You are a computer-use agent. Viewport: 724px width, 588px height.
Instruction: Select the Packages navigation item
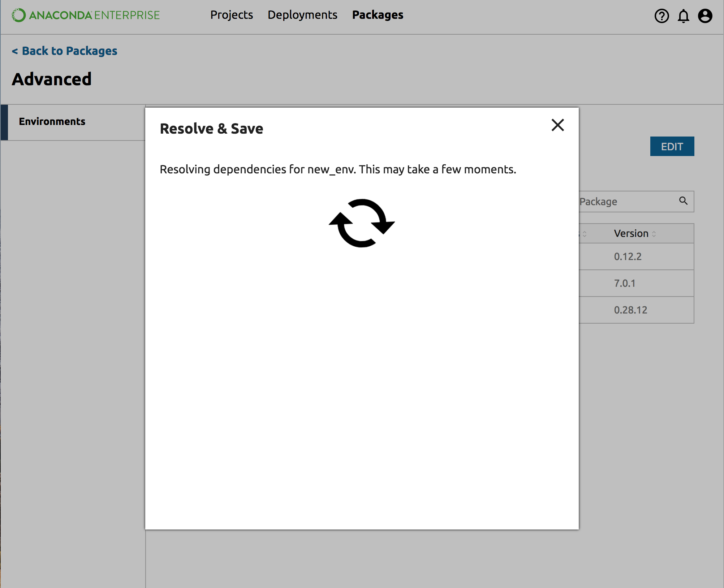pyautogui.click(x=378, y=15)
